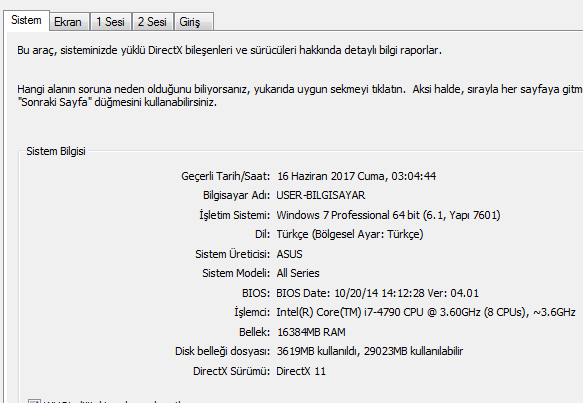
Task: Click the 'Bu araç, sisteminizde yüklü DirectX' description
Action: pos(229,50)
